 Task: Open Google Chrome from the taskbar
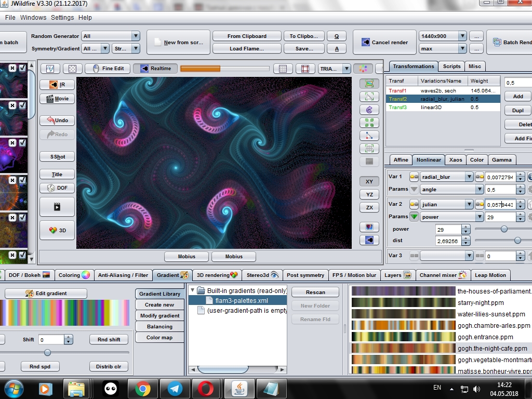pyautogui.click(x=142, y=389)
